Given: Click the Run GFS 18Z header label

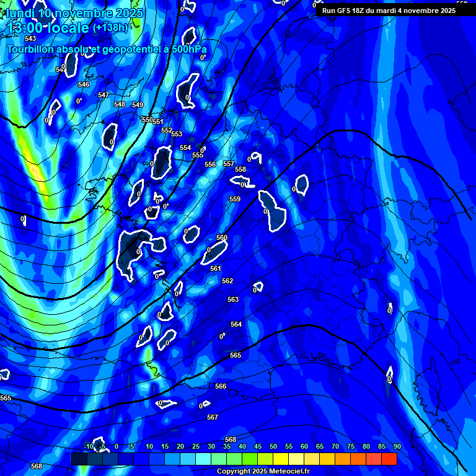Looking at the screenshot, I should [389, 11].
